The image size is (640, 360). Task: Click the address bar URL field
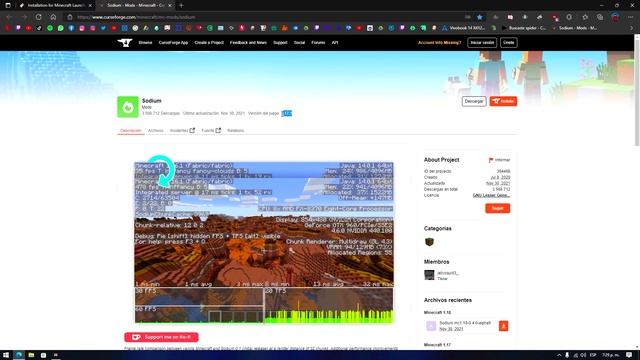pos(265,17)
